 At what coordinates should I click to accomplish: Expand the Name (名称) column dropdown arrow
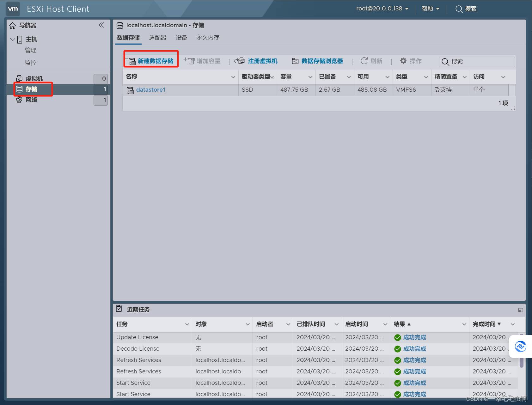coord(233,77)
